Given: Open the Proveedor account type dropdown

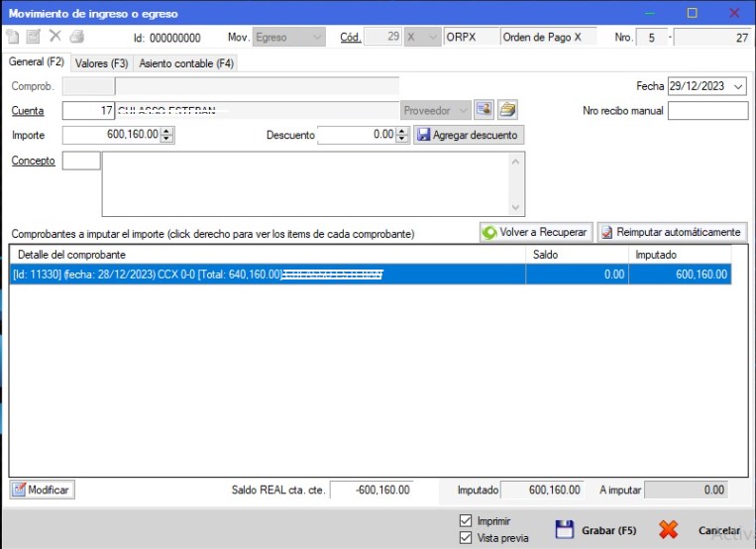Looking at the screenshot, I should pos(461,110).
